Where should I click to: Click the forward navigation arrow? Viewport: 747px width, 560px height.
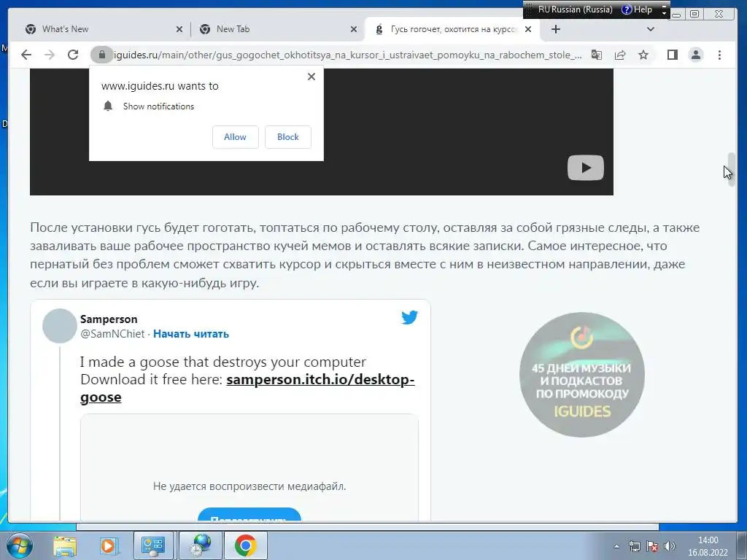[x=50, y=55]
